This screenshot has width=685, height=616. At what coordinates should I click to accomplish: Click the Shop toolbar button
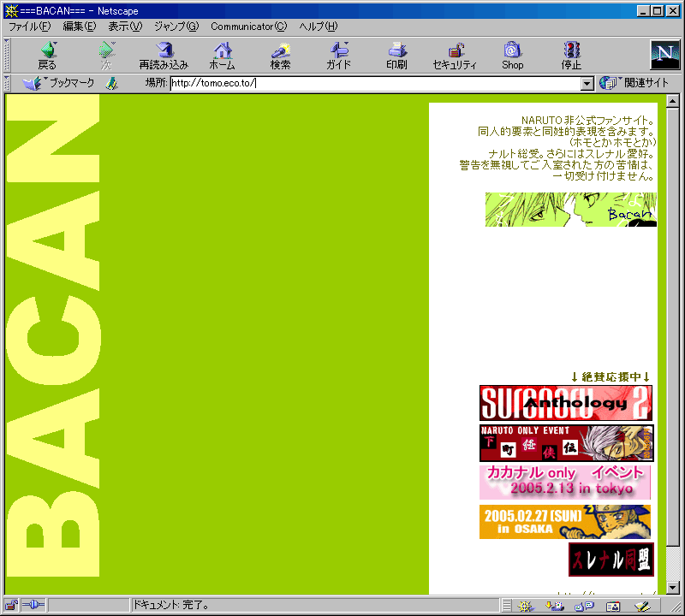pyautogui.click(x=512, y=56)
